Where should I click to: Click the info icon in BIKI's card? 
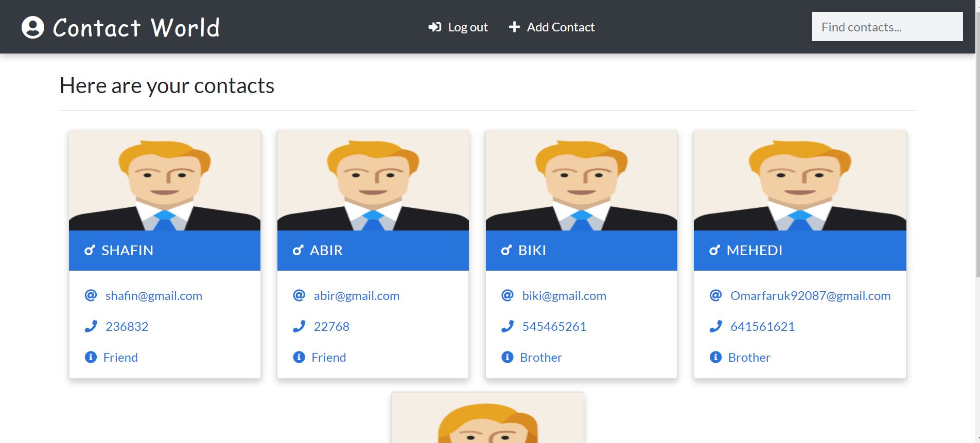click(507, 357)
